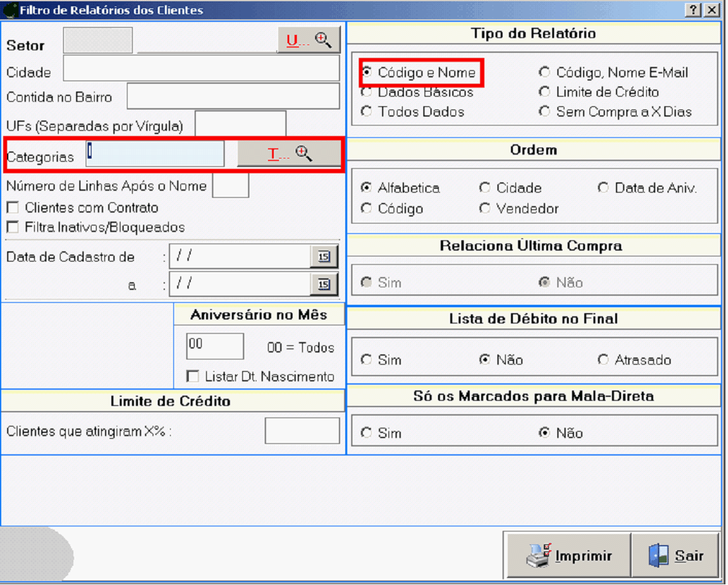
Task: Focus the Contida no Bairro field
Action: pos(233,97)
